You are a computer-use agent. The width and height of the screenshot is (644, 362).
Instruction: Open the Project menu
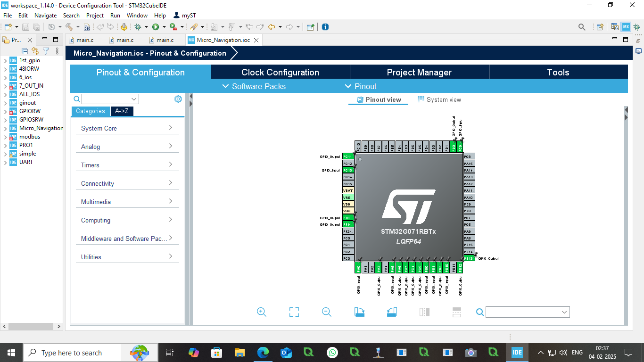(95, 16)
